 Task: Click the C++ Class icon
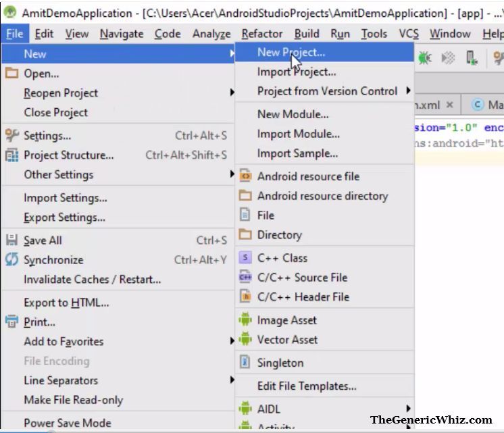tap(245, 257)
